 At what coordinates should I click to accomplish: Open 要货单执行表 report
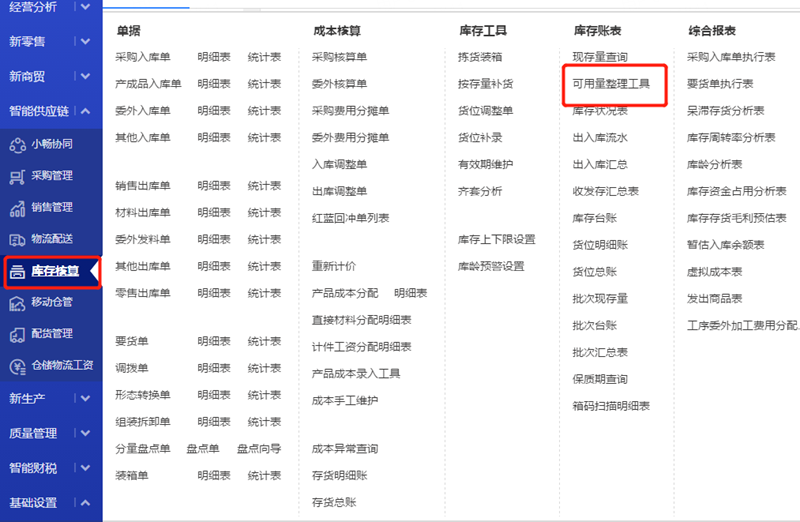click(720, 84)
